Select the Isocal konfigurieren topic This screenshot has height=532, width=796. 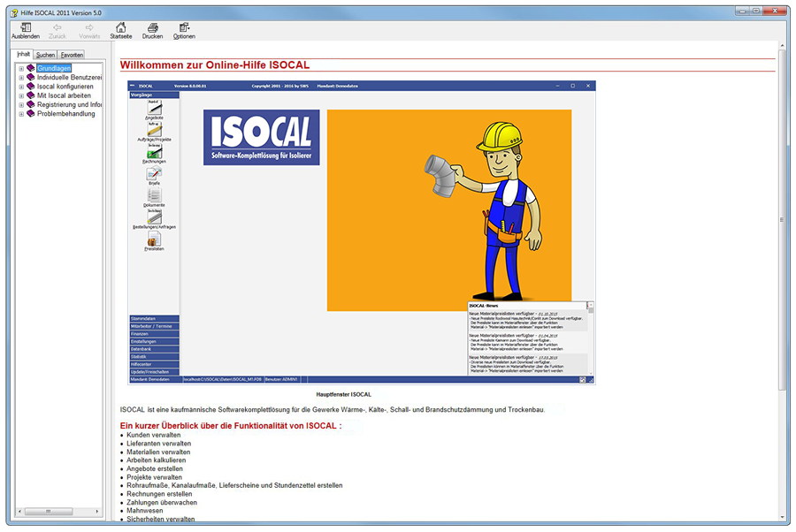[x=65, y=87]
